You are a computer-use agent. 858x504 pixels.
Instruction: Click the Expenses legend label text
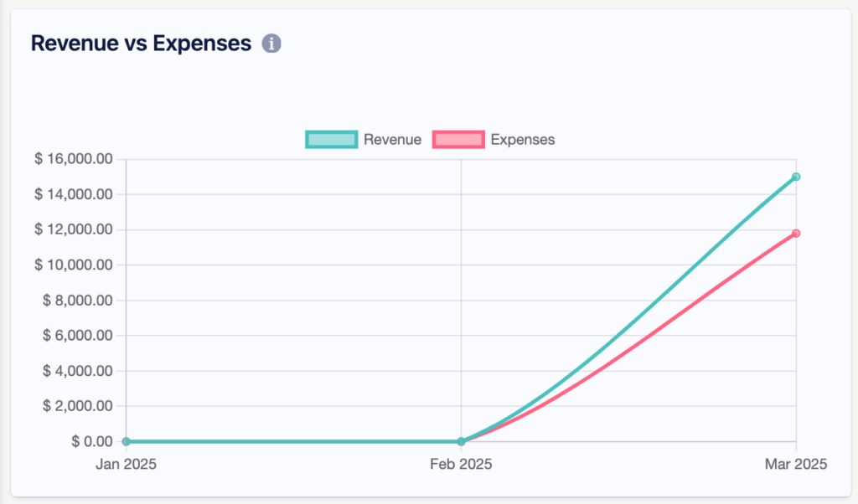click(522, 140)
